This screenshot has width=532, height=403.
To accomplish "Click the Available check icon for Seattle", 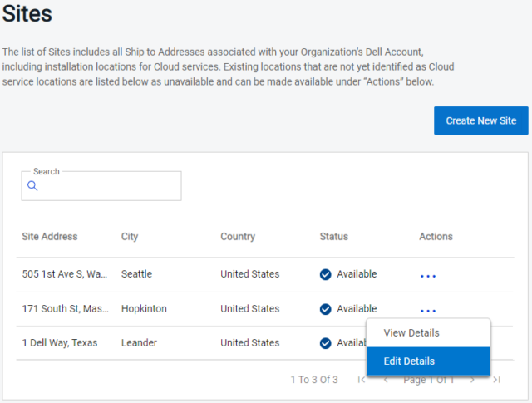I will pos(326,274).
